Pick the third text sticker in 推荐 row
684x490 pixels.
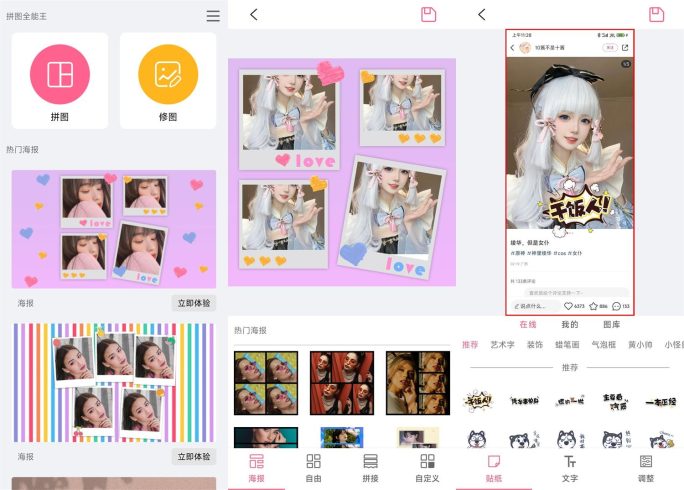[x=570, y=401]
